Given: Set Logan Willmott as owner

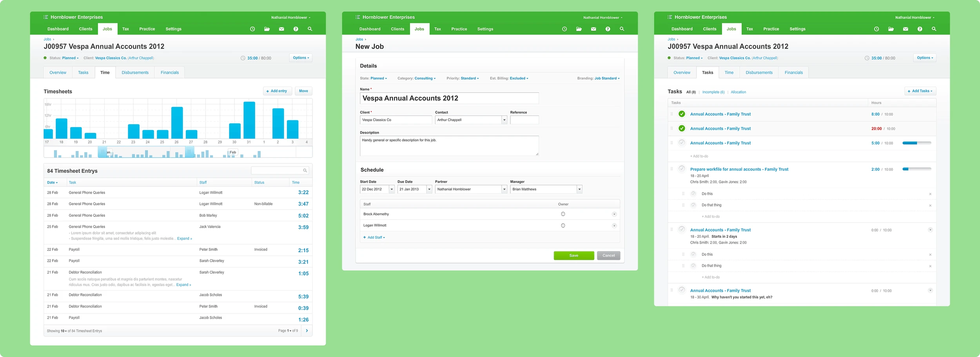Looking at the screenshot, I should point(563,225).
